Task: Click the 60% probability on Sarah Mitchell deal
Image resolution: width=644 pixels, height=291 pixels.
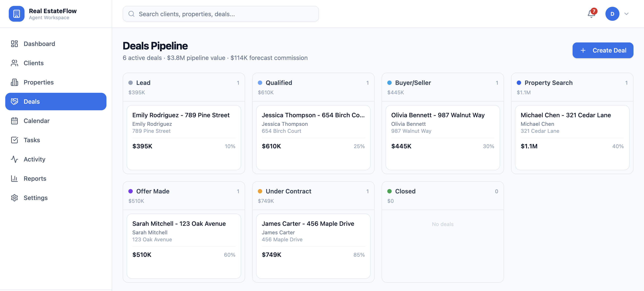Action: click(x=230, y=255)
